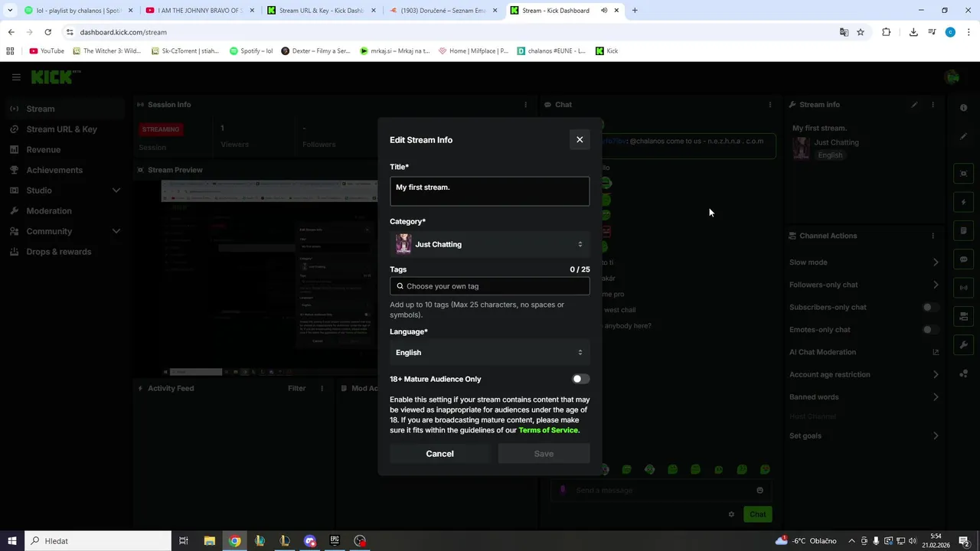Image resolution: width=980 pixels, height=551 pixels.
Task: Open the YouTube bookmark
Action: pyautogui.click(x=47, y=51)
